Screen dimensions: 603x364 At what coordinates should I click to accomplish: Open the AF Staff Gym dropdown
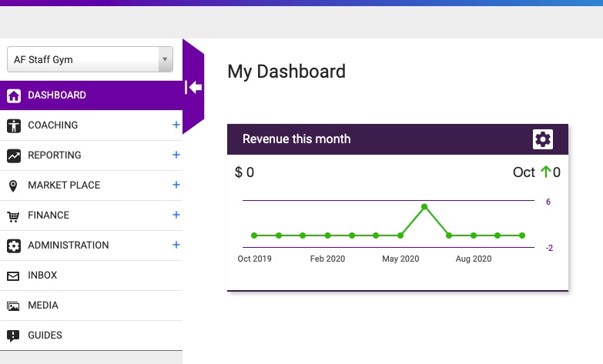click(x=90, y=59)
